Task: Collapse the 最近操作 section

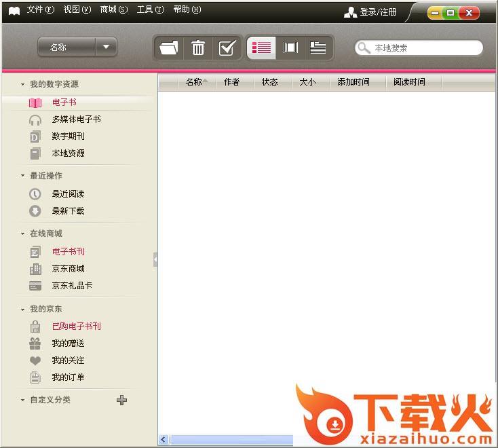Action: click(x=22, y=176)
